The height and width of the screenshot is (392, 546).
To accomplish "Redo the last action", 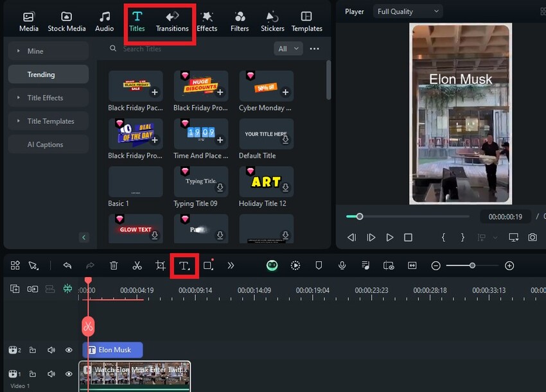I will (x=90, y=266).
